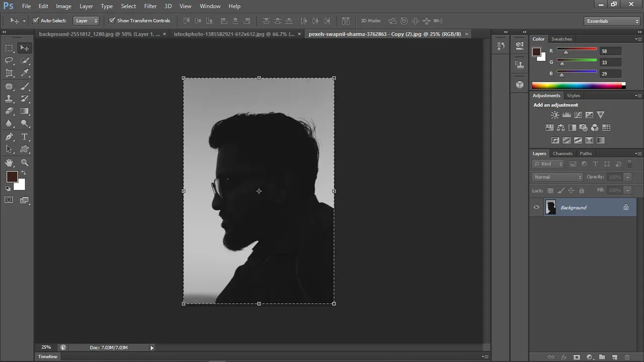Screen dimensions: 644x362
Task: Select the Horizontal Type tool
Action: click(x=25, y=137)
